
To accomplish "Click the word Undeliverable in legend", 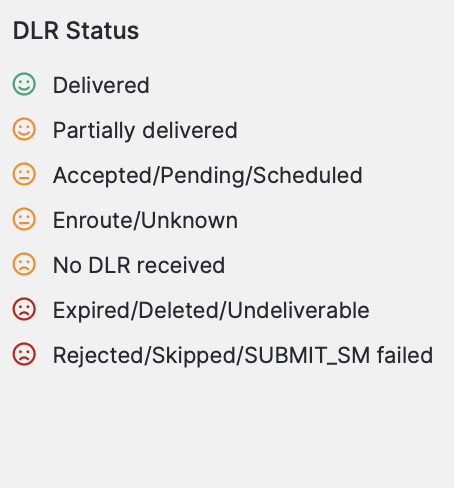I will 299,310.
